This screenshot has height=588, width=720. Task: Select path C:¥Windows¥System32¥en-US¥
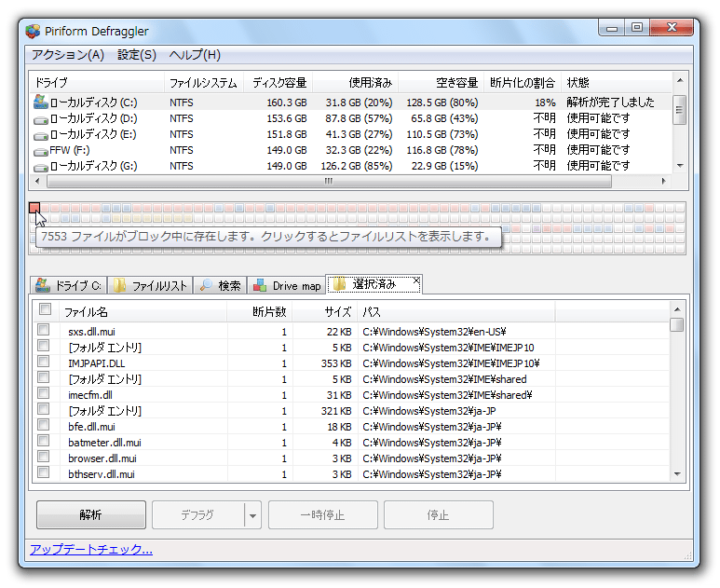click(x=434, y=332)
